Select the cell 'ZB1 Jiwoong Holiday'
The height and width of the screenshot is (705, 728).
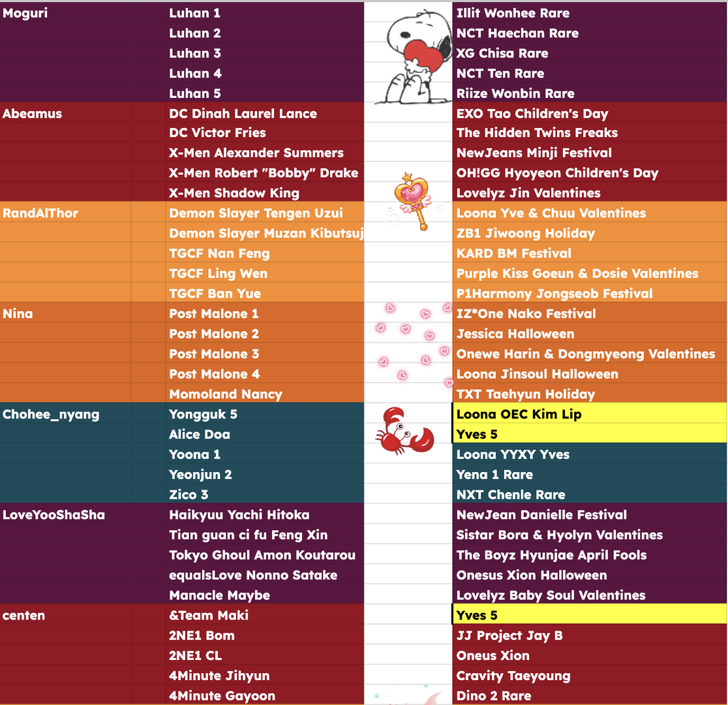(590, 233)
